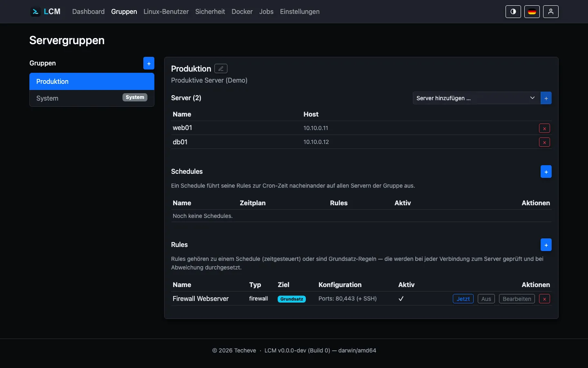Click the Zeitplan column header
The width and height of the screenshot is (588, 368).
253,203
